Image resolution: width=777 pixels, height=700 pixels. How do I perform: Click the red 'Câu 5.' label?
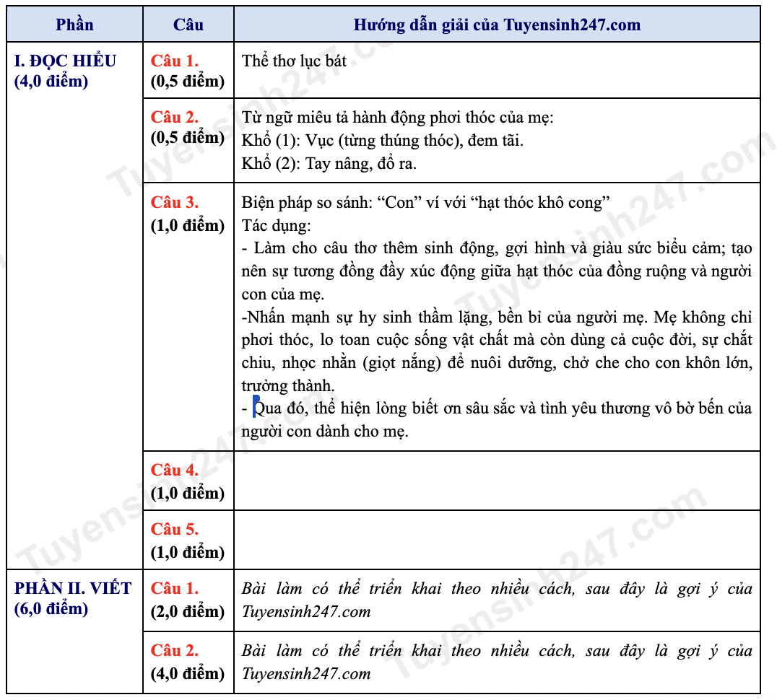[175, 529]
